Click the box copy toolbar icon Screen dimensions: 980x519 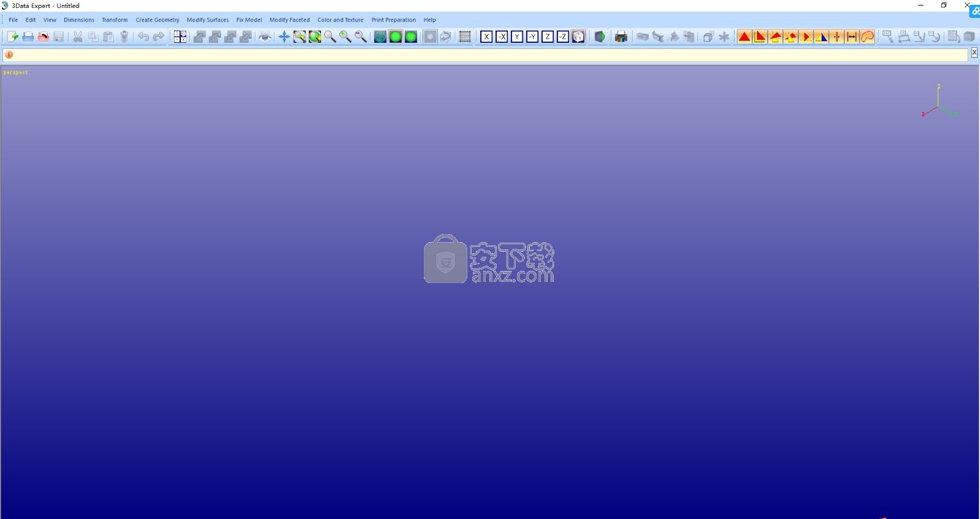click(709, 37)
